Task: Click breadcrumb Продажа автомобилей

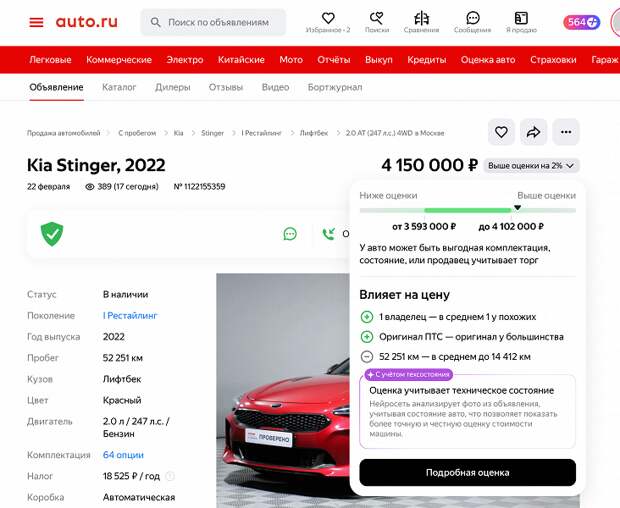Action: click(x=64, y=133)
